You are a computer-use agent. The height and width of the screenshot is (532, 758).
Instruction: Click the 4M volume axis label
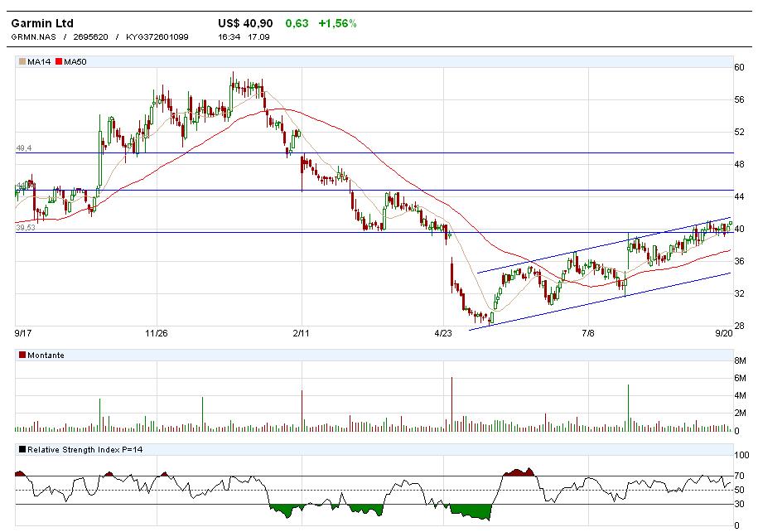(740, 395)
